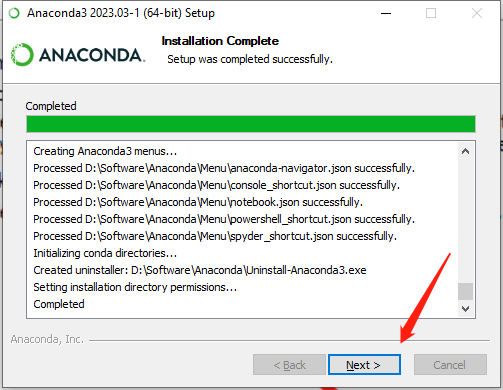Minimize the Anaconda3 Setup window

point(386,13)
